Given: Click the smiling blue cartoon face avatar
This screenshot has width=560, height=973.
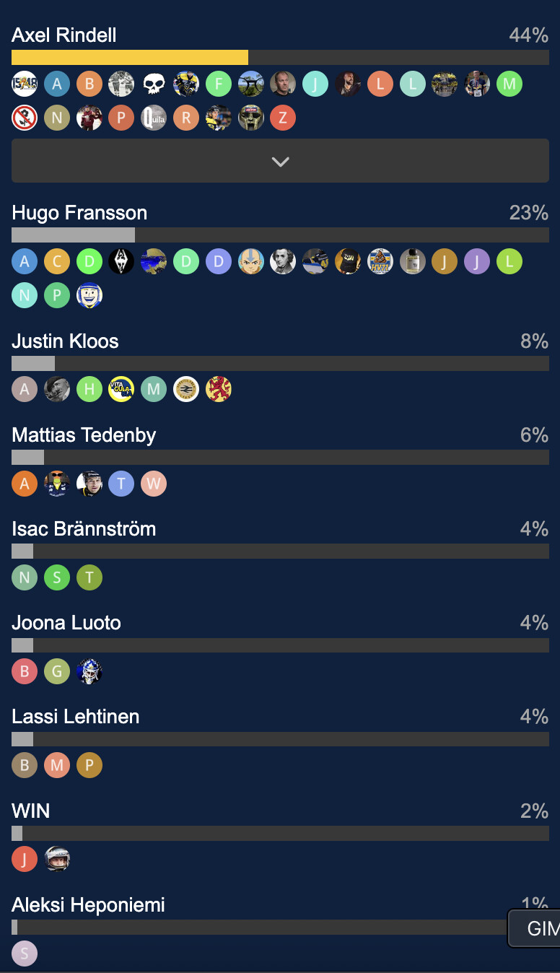Looking at the screenshot, I should 89,295.
